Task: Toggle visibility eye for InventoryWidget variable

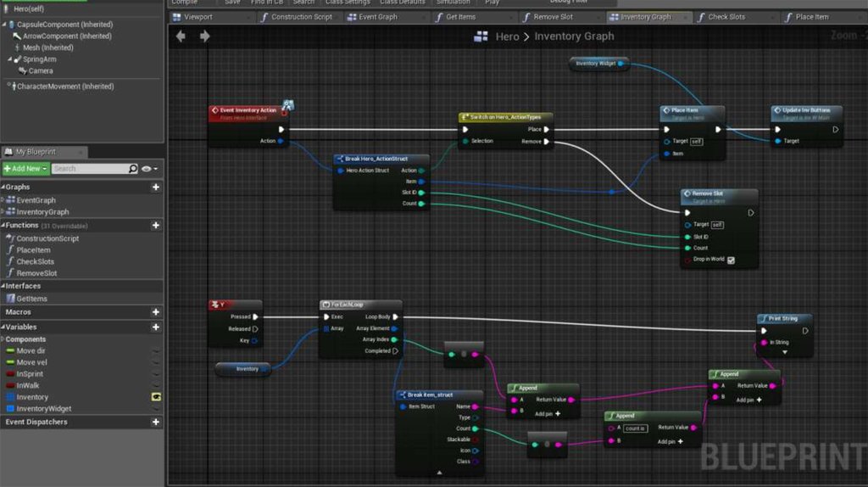Action: (x=156, y=409)
